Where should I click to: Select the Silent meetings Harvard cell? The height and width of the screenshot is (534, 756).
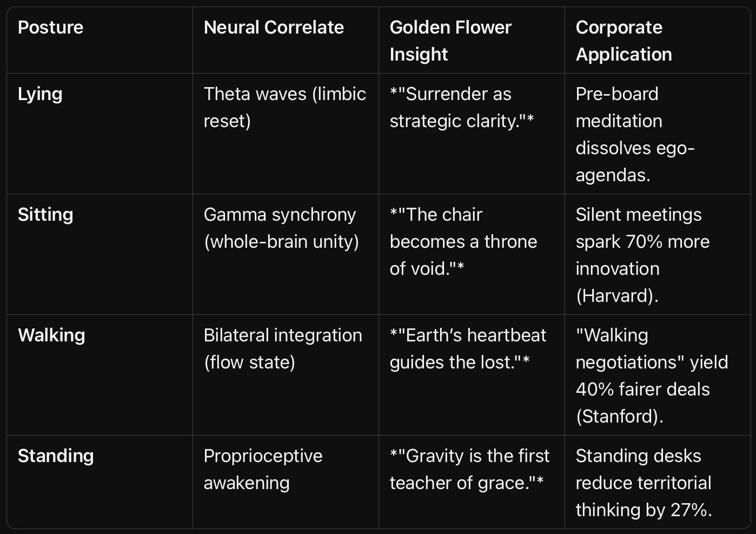point(642,255)
